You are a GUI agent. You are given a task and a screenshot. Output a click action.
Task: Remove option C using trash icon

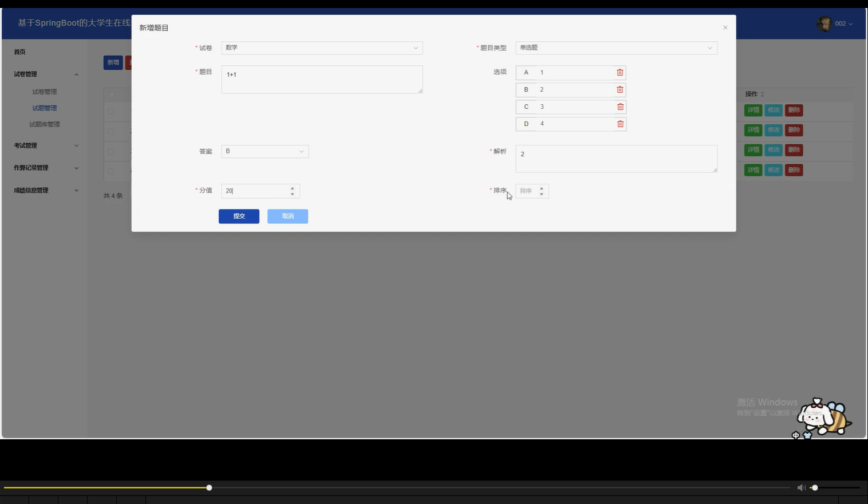pyautogui.click(x=620, y=107)
